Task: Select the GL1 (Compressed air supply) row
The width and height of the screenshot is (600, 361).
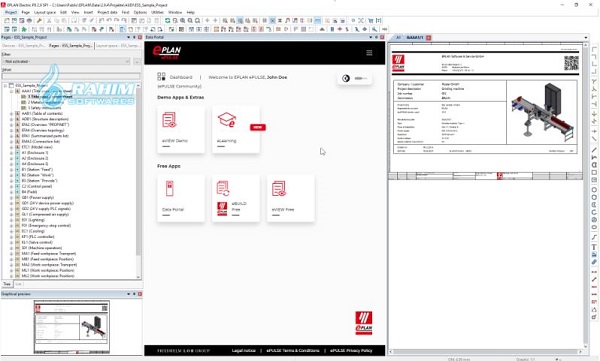Action: coord(45,214)
